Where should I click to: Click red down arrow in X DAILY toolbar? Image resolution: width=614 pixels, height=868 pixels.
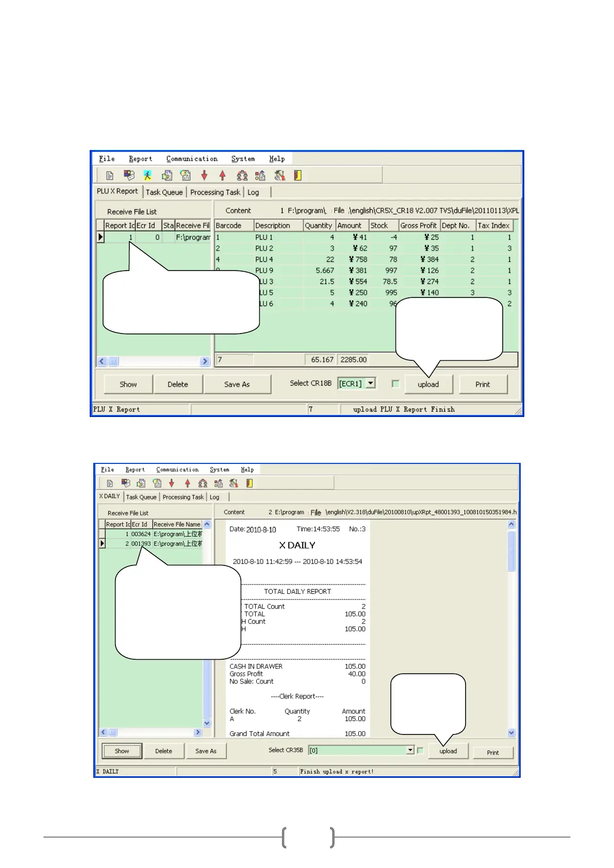click(x=172, y=483)
